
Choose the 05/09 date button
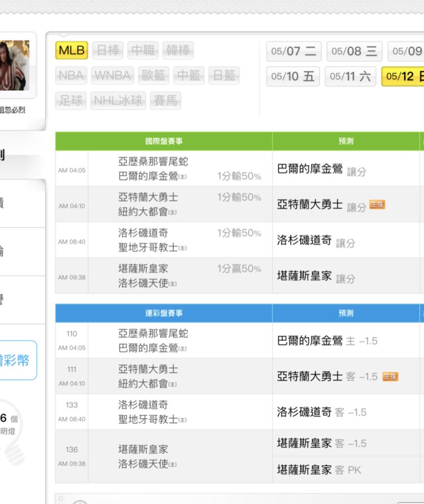[406, 51]
